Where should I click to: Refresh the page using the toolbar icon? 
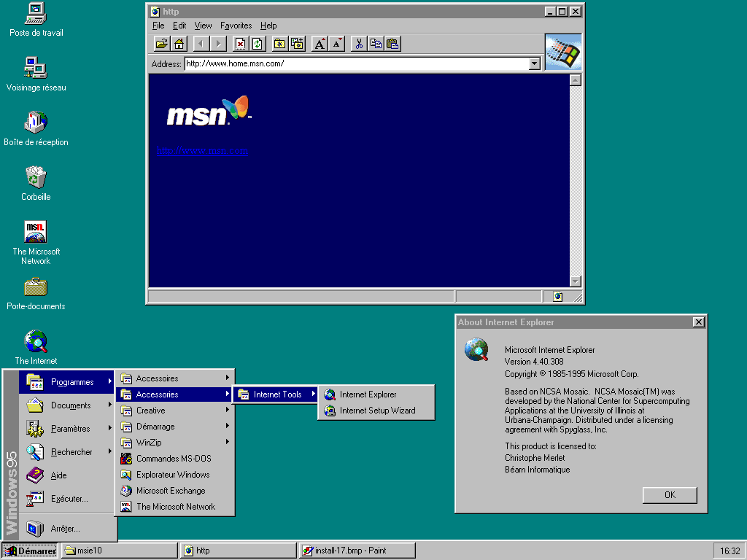click(257, 44)
